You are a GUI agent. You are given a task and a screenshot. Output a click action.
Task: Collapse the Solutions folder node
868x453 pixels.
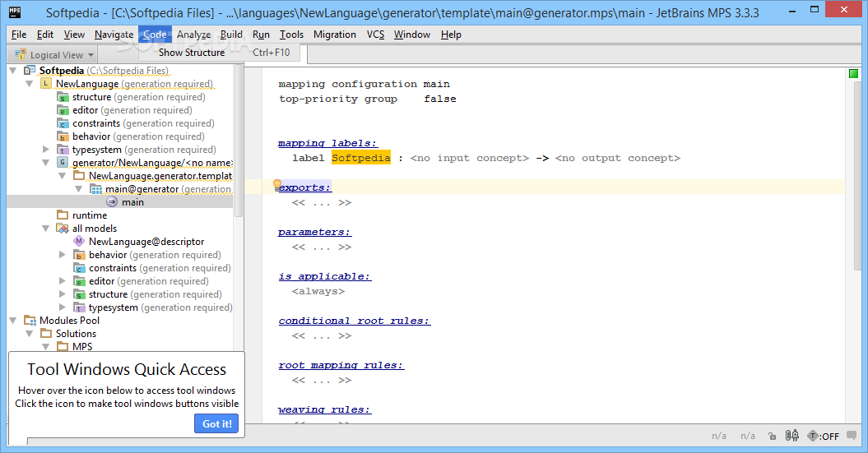coord(30,334)
